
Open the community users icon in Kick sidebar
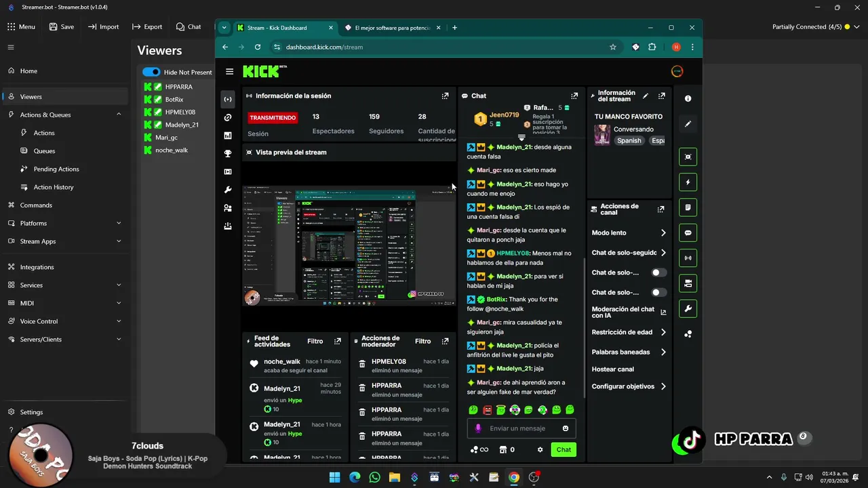[x=228, y=208]
